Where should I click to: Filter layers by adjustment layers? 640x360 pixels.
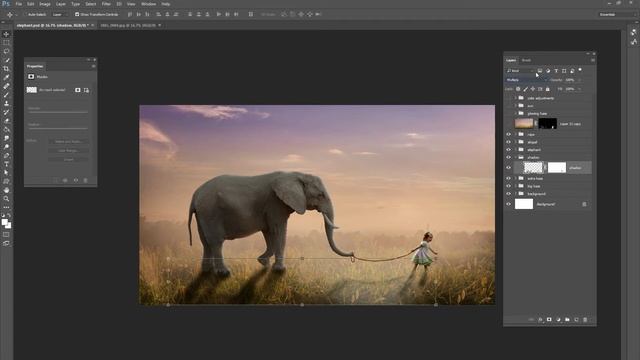pyautogui.click(x=548, y=71)
